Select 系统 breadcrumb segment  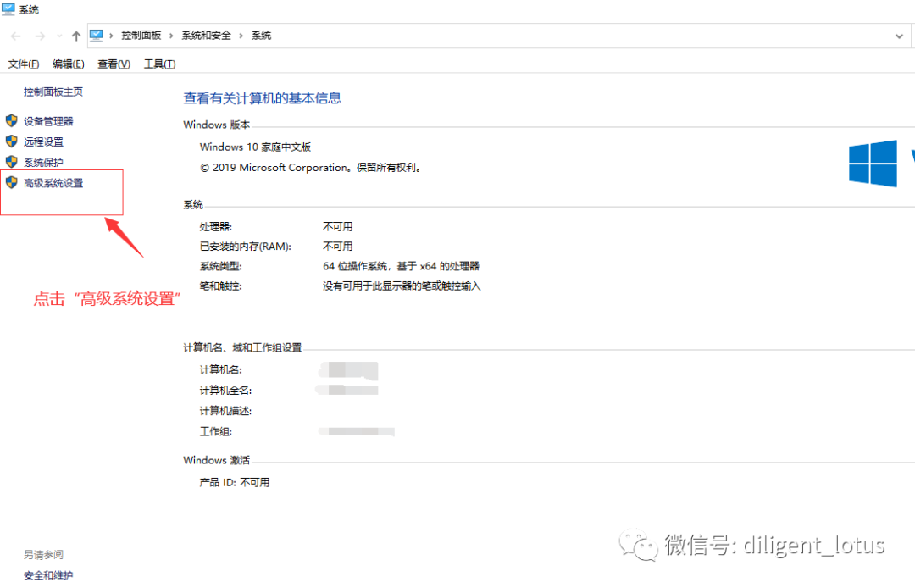click(262, 36)
